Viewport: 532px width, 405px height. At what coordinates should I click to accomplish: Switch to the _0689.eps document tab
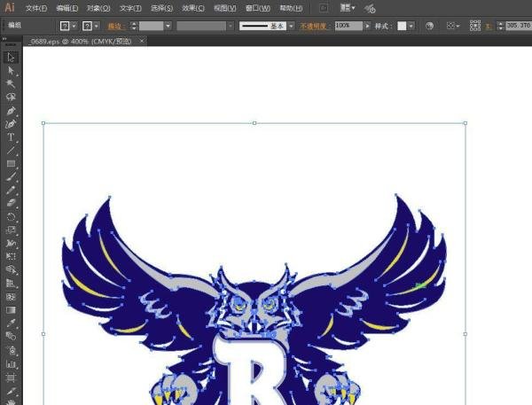(x=80, y=42)
